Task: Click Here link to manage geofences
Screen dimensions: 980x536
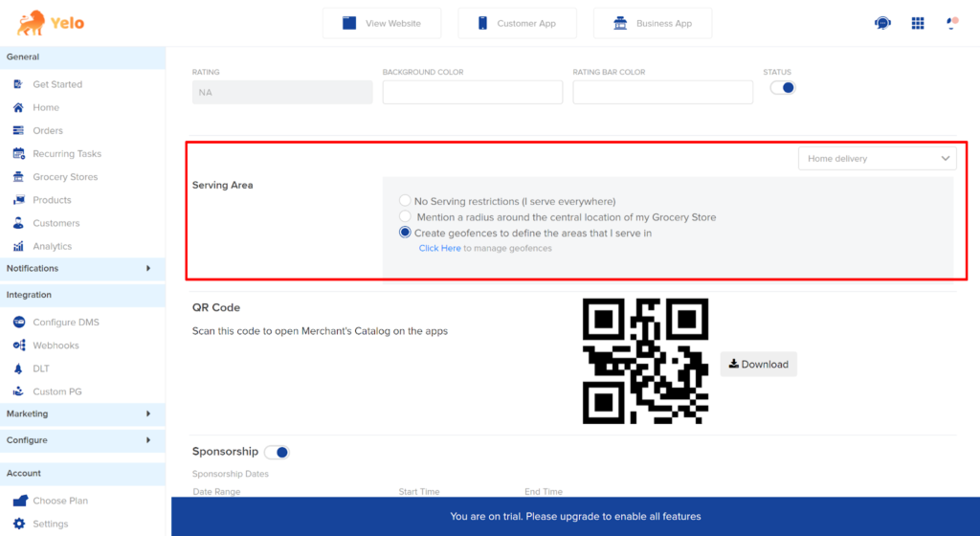Action: tap(439, 249)
